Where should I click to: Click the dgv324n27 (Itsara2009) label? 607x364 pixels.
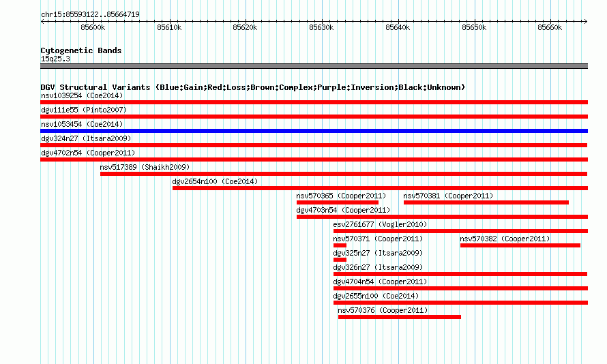(86, 138)
